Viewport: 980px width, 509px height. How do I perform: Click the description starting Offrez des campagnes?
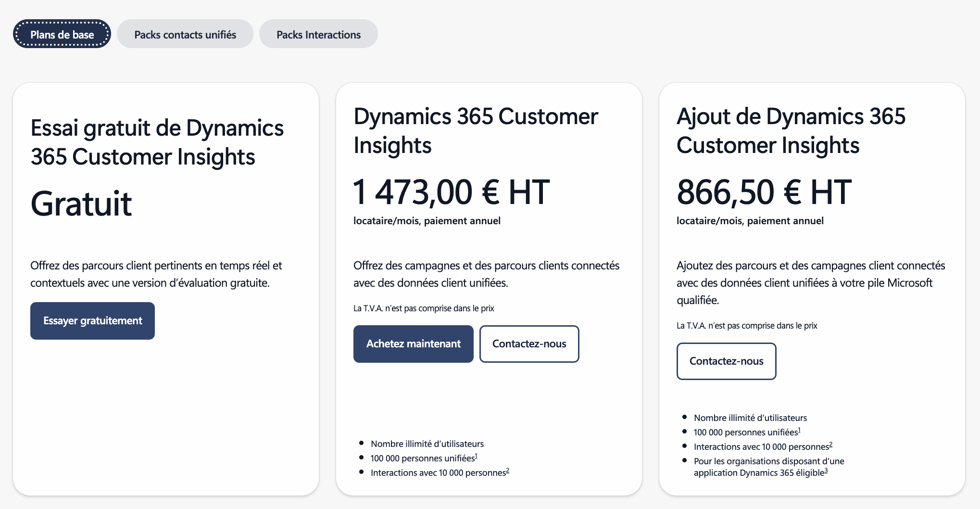click(486, 274)
